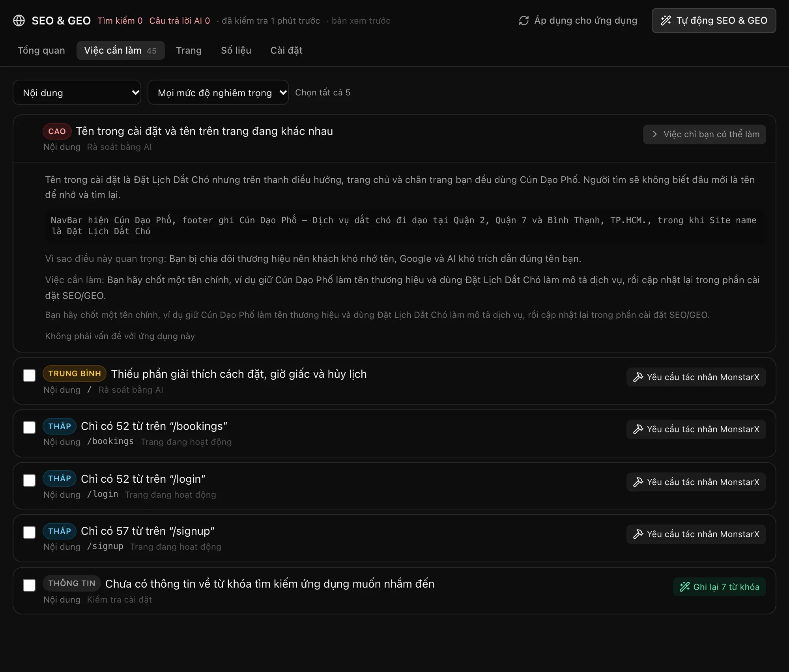This screenshot has height=672, width=789.
Task: Click hammer icon on the /bookings row
Action: coord(638,429)
